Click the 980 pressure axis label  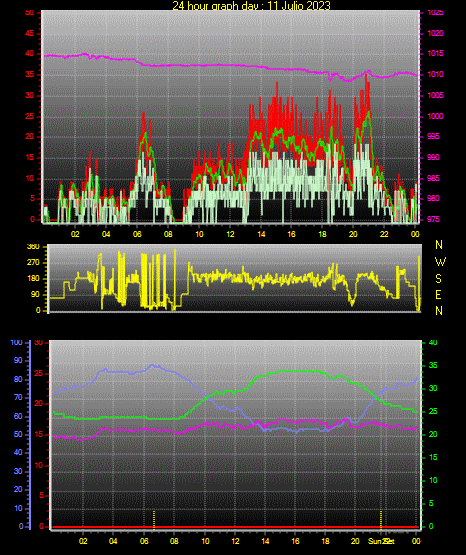433,199
